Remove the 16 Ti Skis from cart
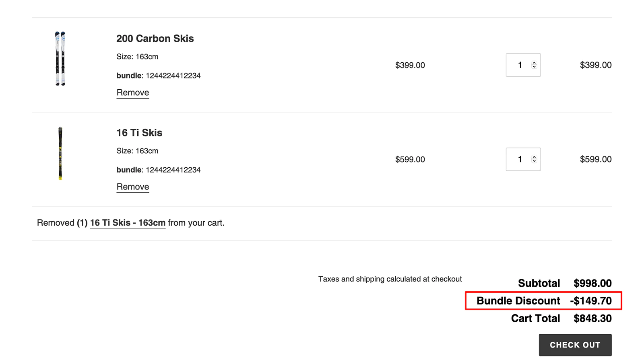Screen dimensions: 644x362 tap(132, 187)
